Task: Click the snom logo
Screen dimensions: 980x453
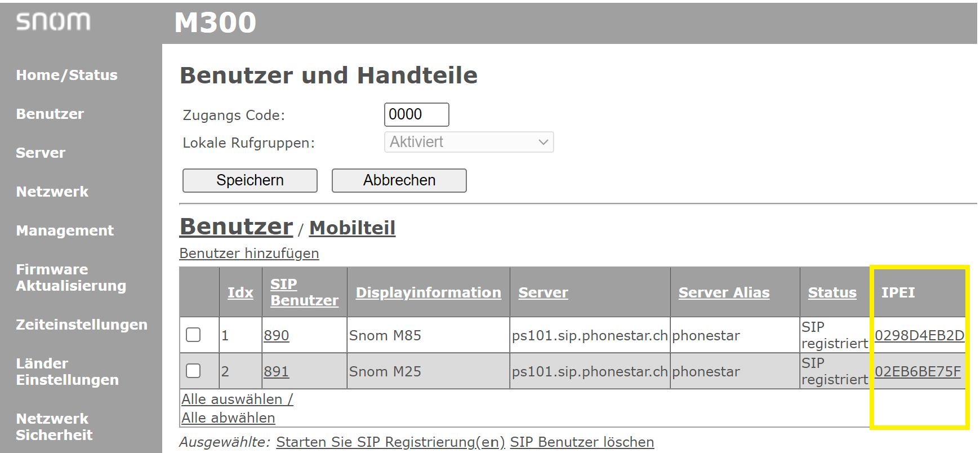Action: tap(53, 21)
